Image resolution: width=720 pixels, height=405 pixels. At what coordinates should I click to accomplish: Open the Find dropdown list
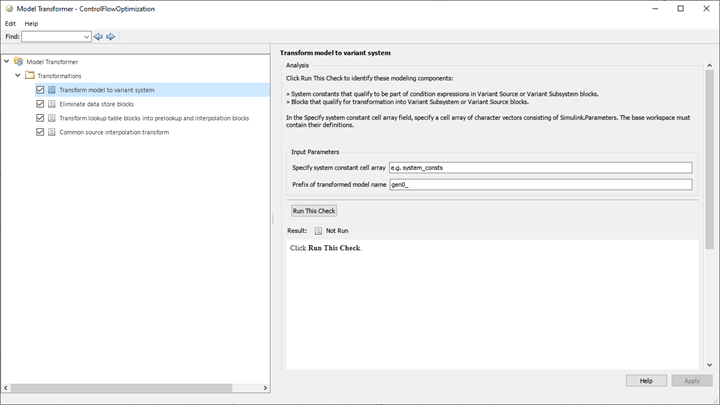87,37
